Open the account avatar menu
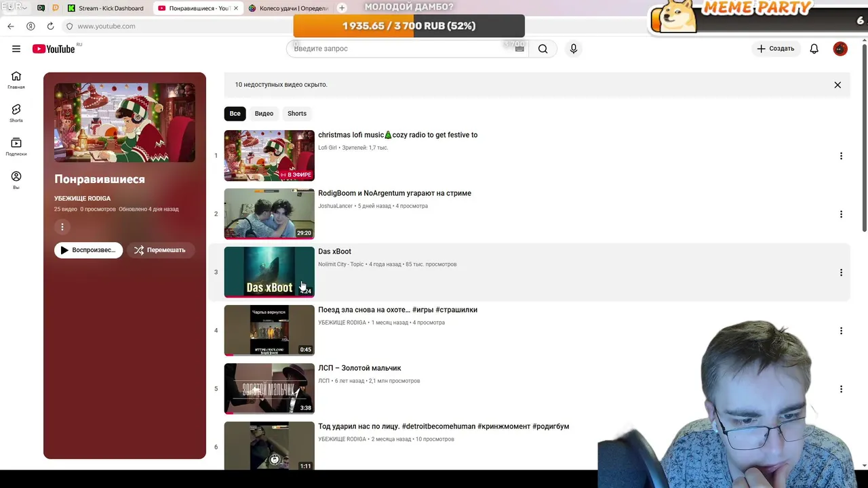This screenshot has height=488, width=868. pyautogui.click(x=840, y=49)
